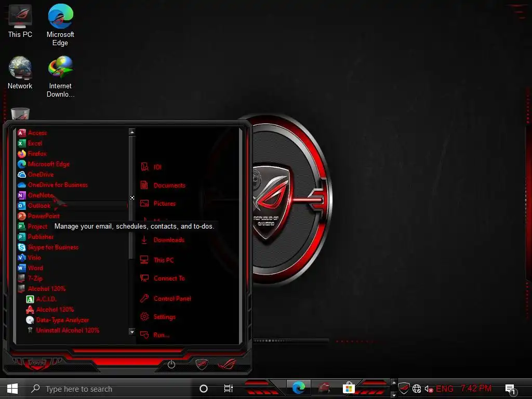Open Task View on the taskbar
The image size is (532, 399).
(229, 389)
